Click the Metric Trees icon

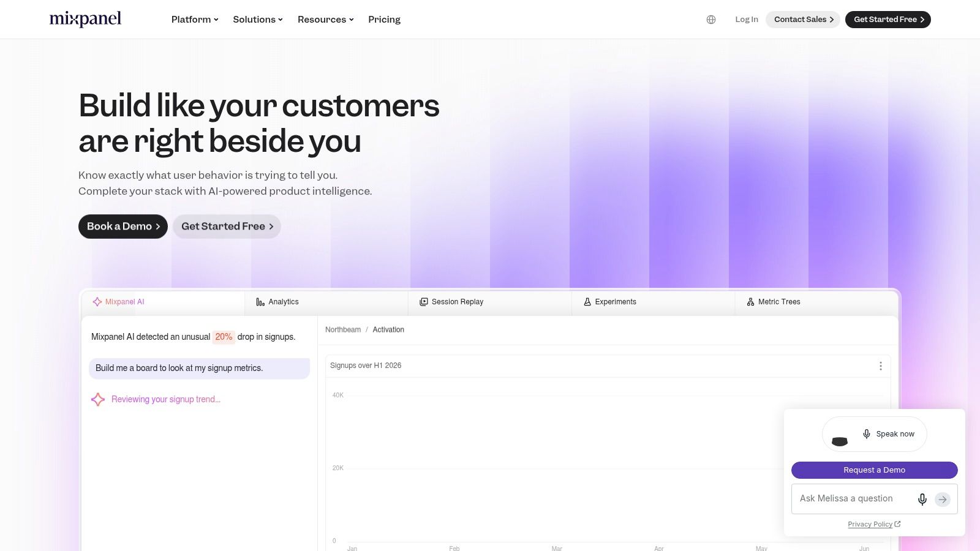751,302
